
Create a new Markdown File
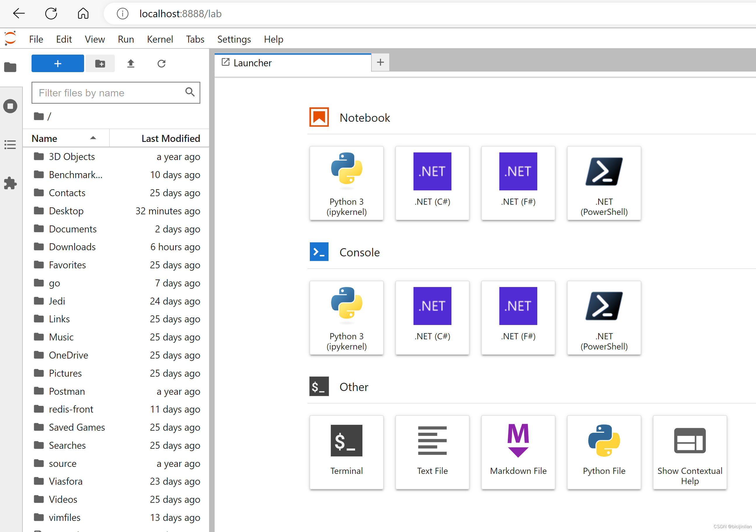coord(518,452)
